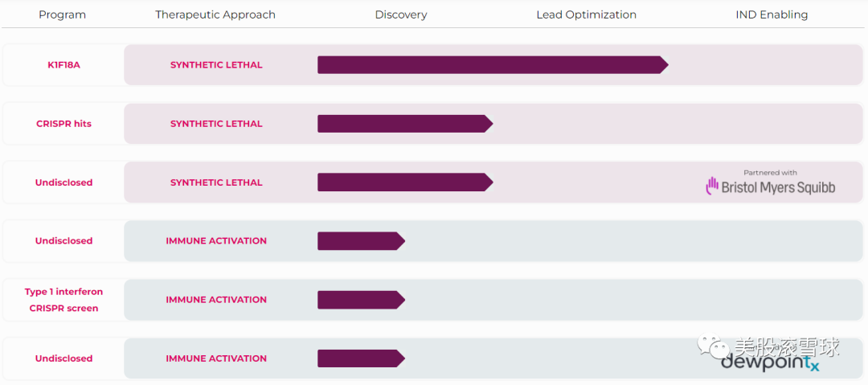Click the Discovery stage header

point(401,14)
